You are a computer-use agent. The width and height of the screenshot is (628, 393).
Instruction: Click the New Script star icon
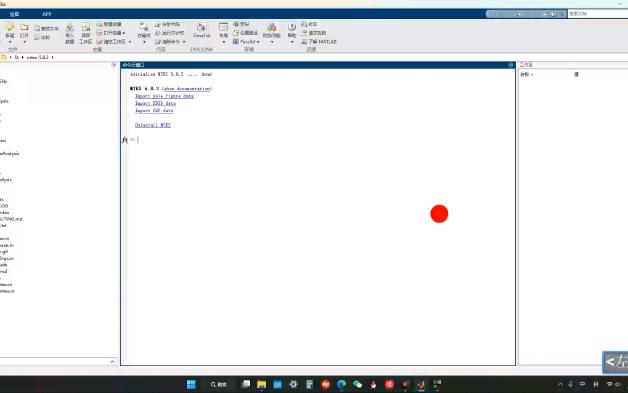pos(10,27)
